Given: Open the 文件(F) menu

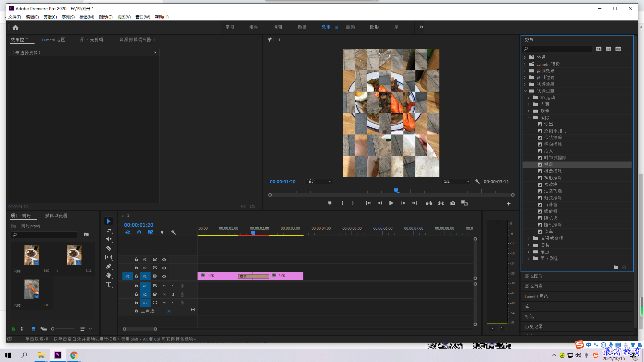Looking at the screenshot, I should (15, 17).
